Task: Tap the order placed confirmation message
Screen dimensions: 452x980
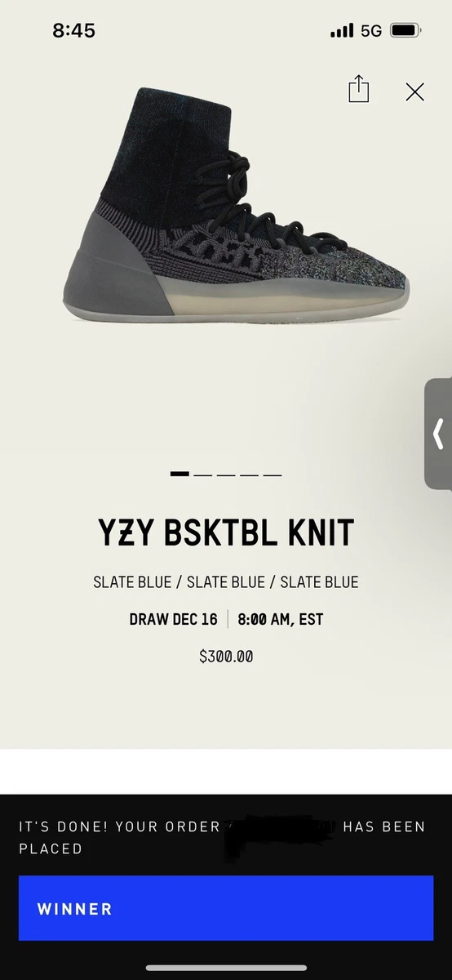Action: click(222, 837)
